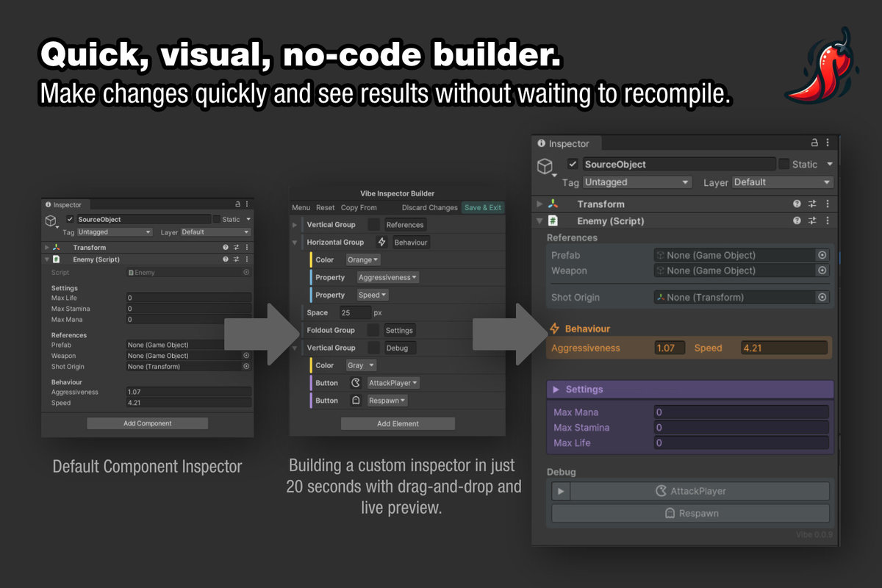This screenshot has width=882, height=588.
Task: Open the Aggressiveness property dropdown in builder
Action: [x=388, y=278]
